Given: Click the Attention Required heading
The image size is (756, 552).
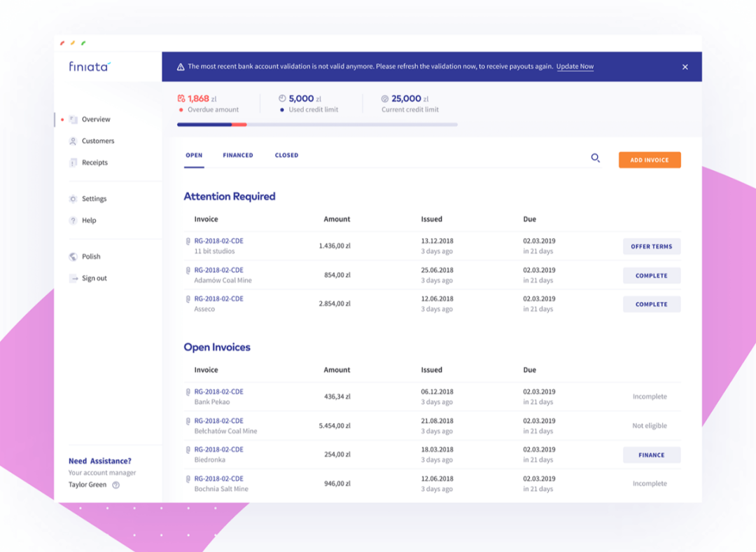Looking at the screenshot, I should coord(230,196).
